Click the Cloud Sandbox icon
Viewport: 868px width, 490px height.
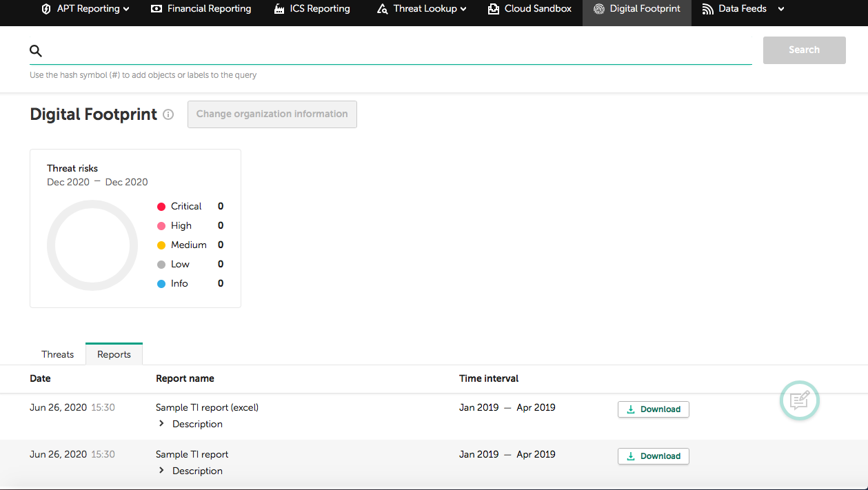(494, 10)
